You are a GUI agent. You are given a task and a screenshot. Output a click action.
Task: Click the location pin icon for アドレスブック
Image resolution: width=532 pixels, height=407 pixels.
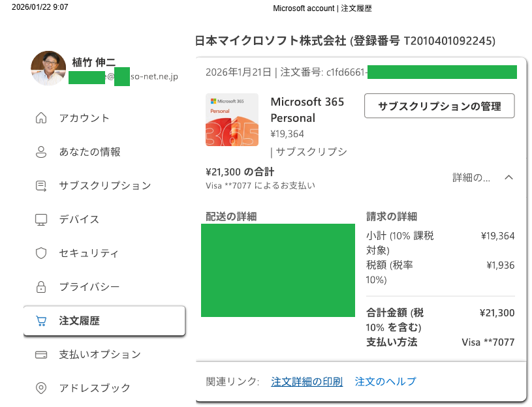tap(41, 388)
